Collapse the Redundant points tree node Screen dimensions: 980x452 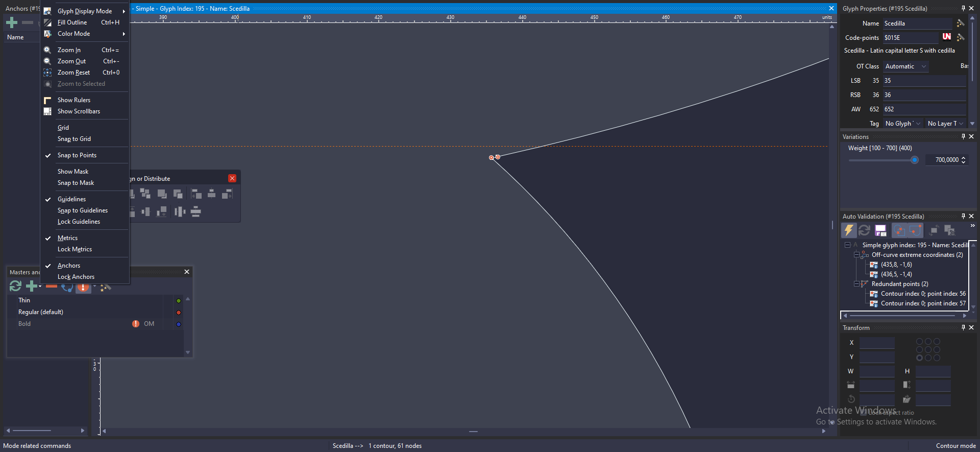856,284
